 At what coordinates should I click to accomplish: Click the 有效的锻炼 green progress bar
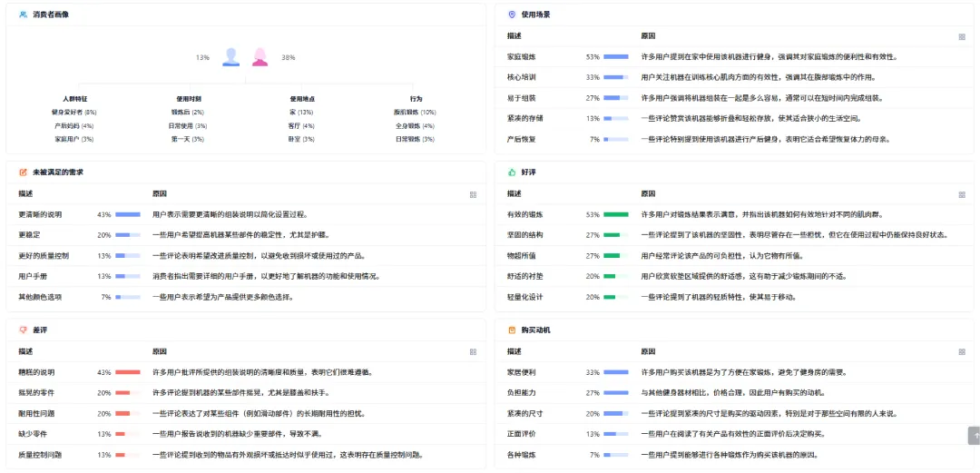tap(616, 214)
